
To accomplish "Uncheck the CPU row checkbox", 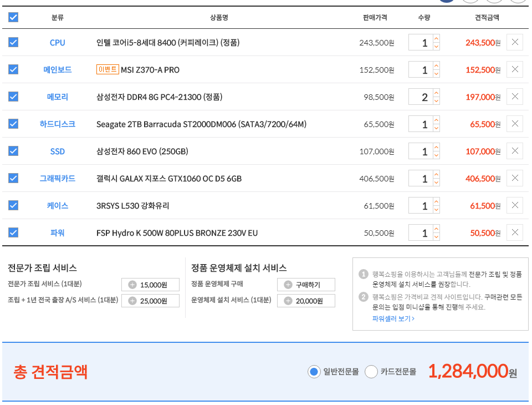I will point(13,42).
